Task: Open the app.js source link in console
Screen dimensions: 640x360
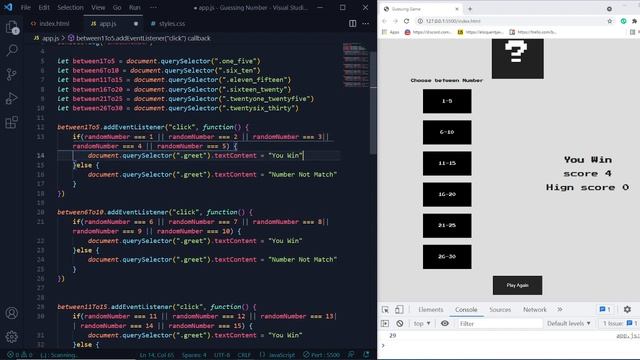Action: click(x=628, y=336)
